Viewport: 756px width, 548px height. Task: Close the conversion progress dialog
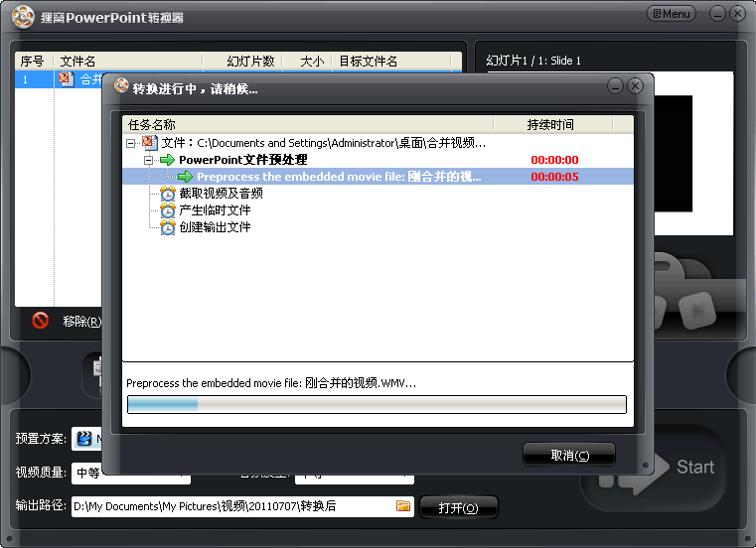636,86
